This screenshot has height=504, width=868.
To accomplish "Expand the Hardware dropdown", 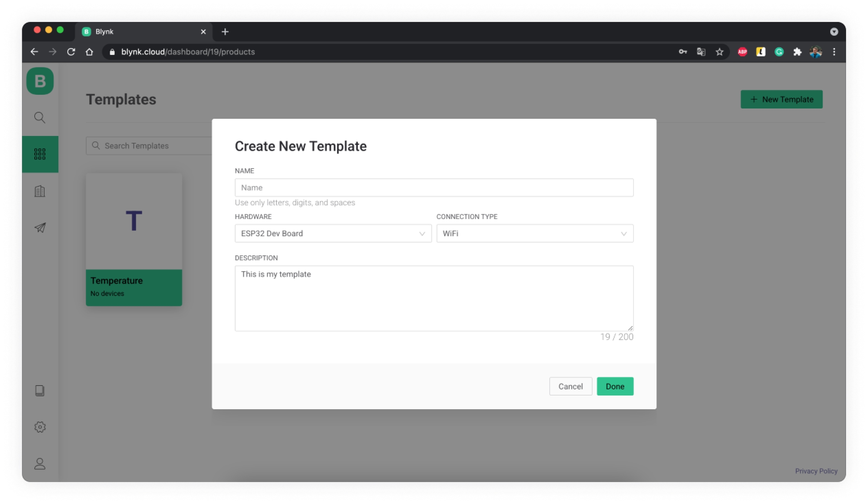I will (333, 233).
